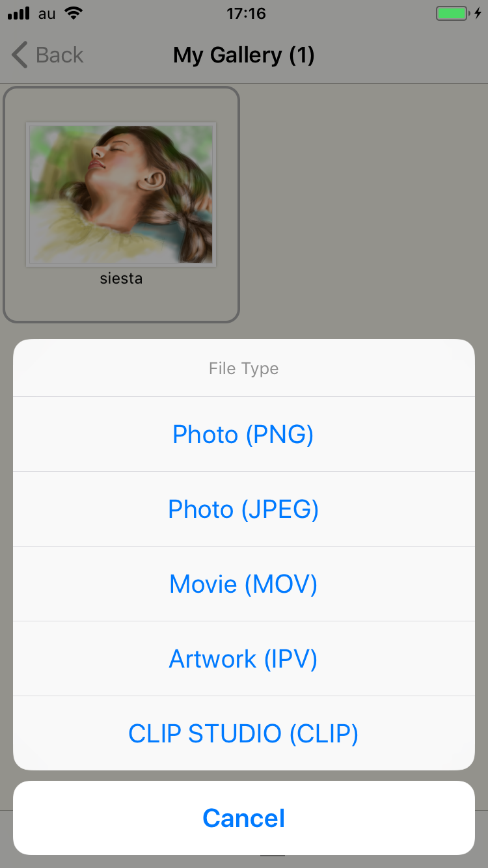Select the Photo (JPEG) option
The image size is (488, 868).
[x=243, y=509]
